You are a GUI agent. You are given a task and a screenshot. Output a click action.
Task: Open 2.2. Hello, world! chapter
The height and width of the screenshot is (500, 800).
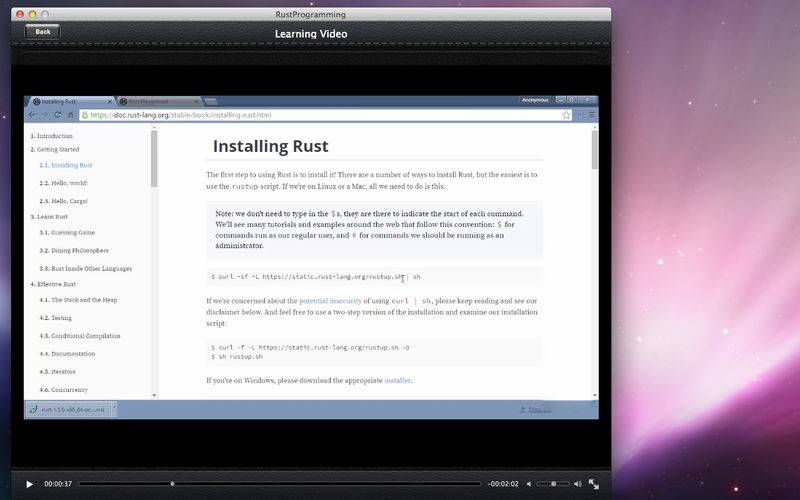[63, 183]
